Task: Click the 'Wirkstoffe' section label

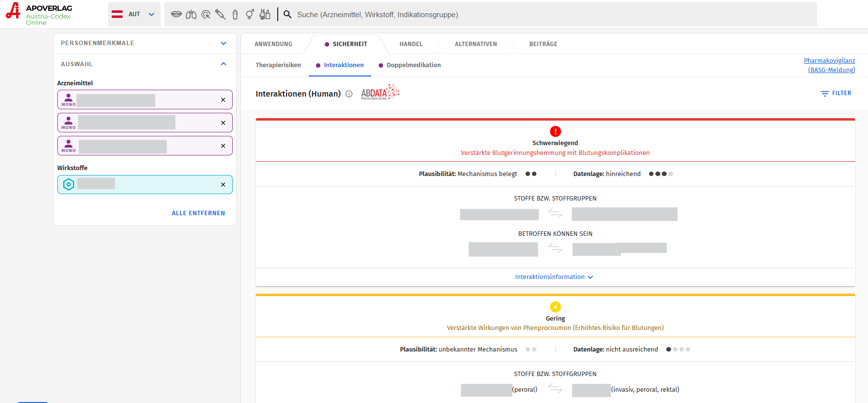Action: tap(72, 168)
